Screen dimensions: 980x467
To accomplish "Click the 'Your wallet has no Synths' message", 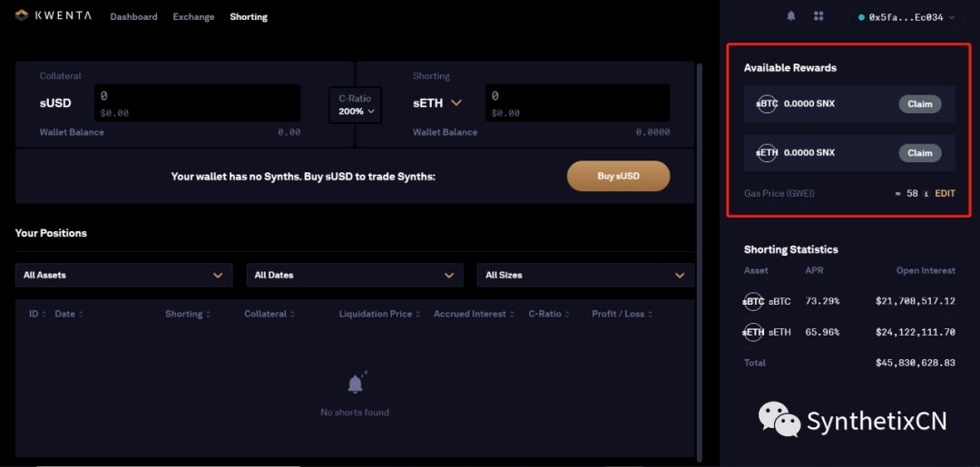I will [x=303, y=177].
